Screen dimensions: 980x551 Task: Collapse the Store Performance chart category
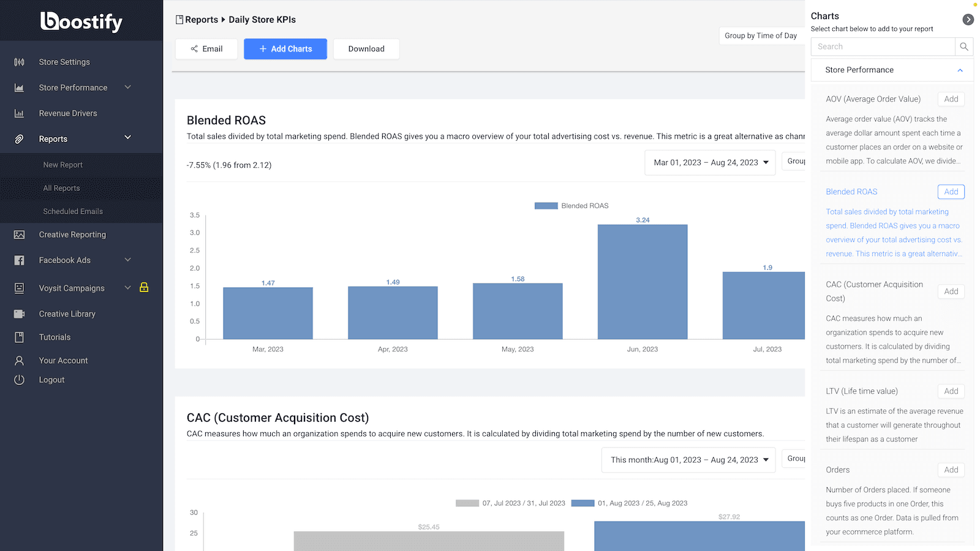tap(959, 70)
